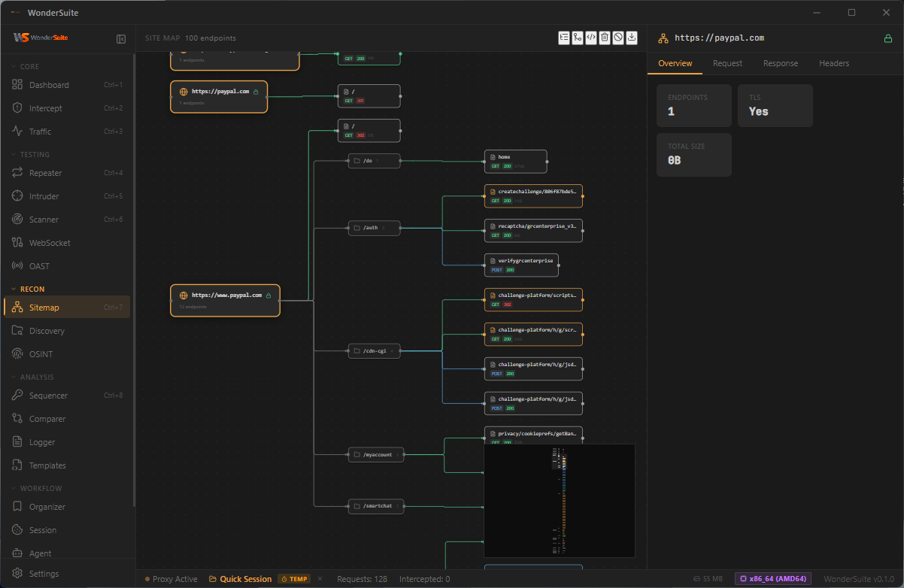The width and height of the screenshot is (904, 588).
Task: Open the Organizer section
Action: (67, 507)
